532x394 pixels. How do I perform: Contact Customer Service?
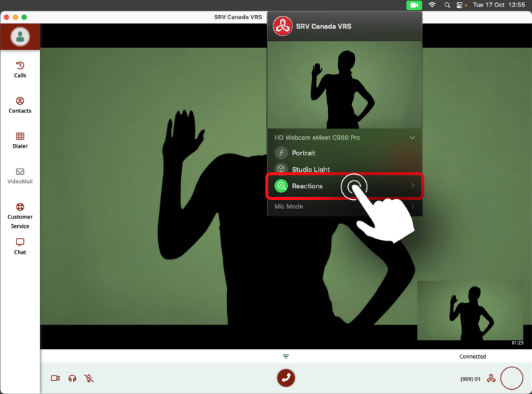20,216
